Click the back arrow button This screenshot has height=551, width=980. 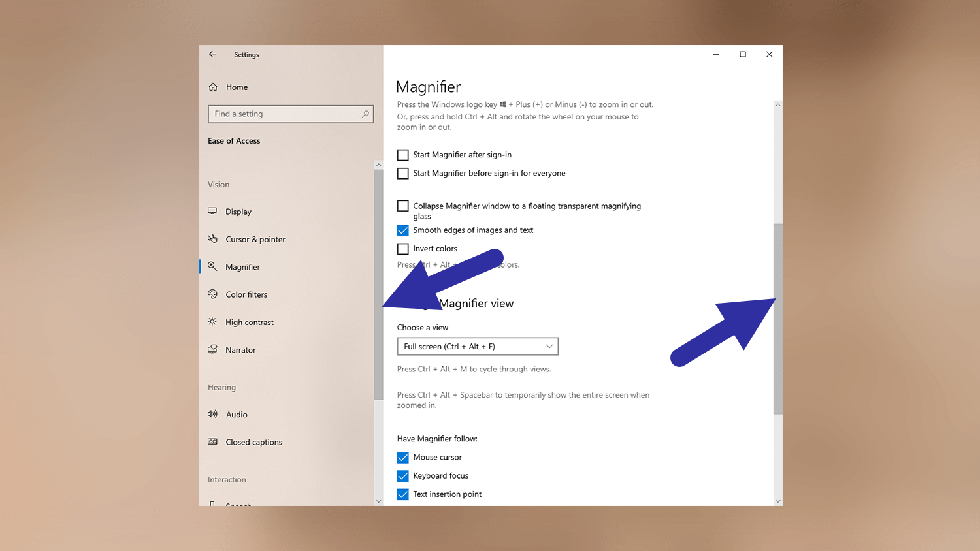coord(212,54)
